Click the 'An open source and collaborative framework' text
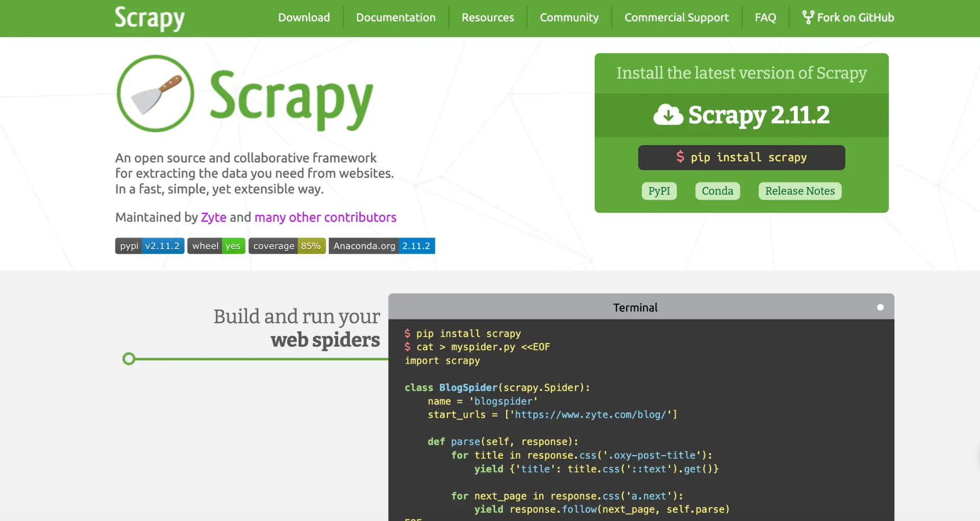 (x=246, y=158)
